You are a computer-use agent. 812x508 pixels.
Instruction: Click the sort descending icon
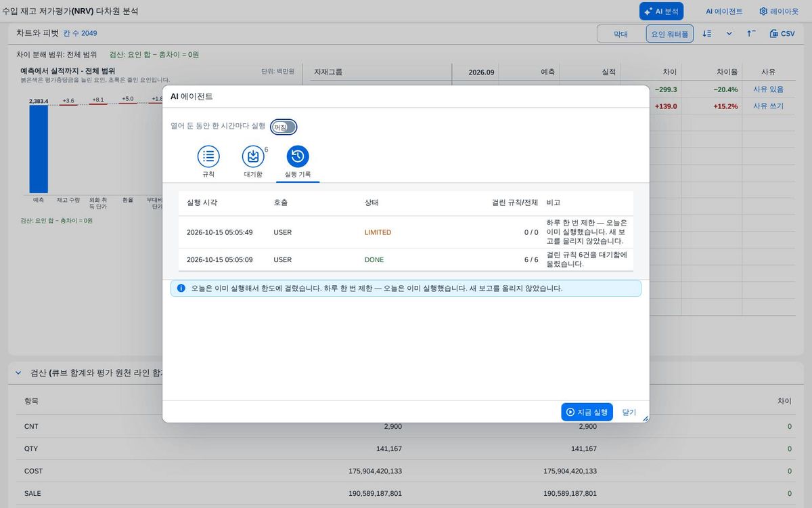(x=706, y=33)
